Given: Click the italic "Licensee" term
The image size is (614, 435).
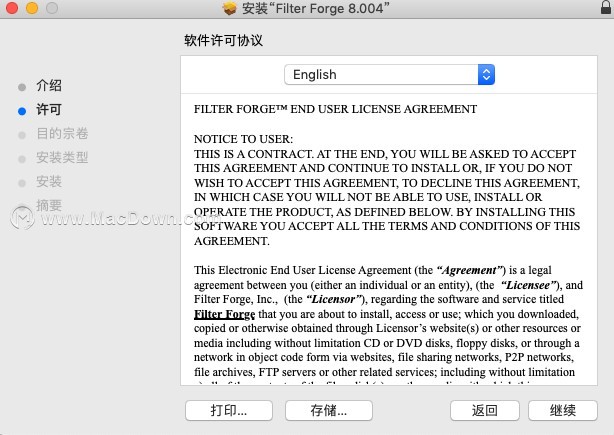Looking at the screenshot, I should click(x=529, y=285).
